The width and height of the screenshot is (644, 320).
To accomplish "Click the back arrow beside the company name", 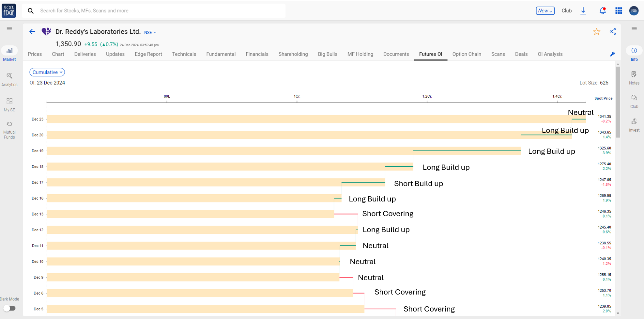I will (32, 32).
